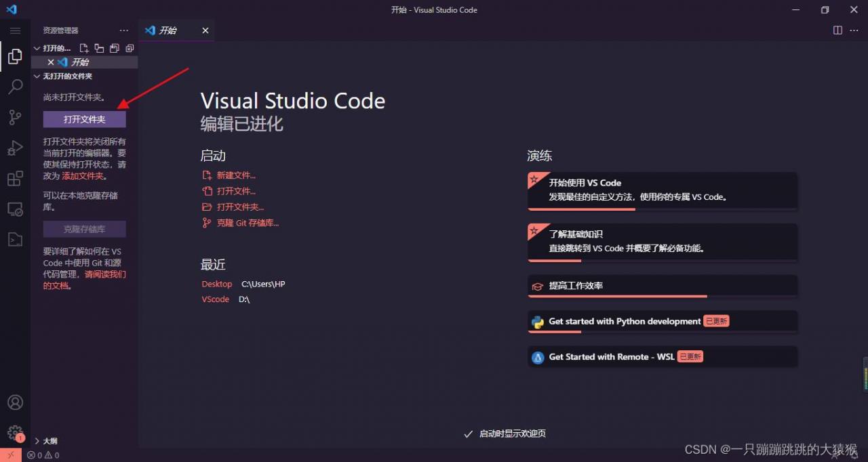Open the Search view in activity bar
Screen dimensions: 868x462
point(15,87)
